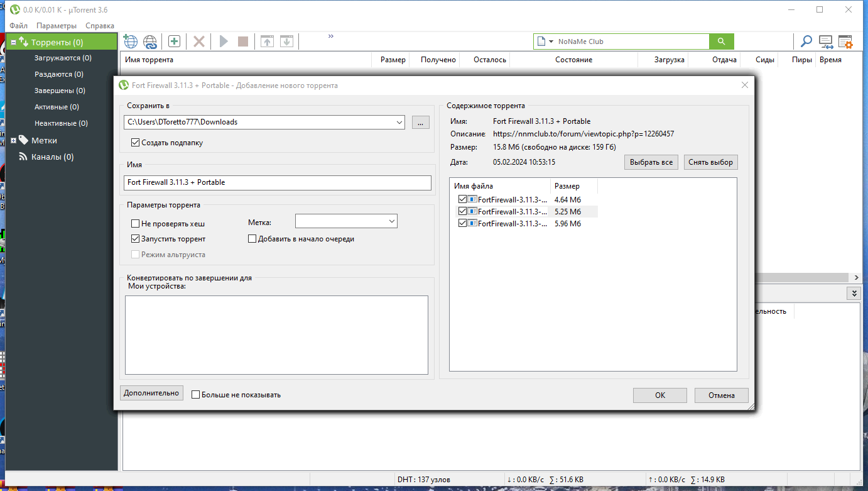
Task: Open the Параметры menu
Action: pyautogui.click(x=57, y=26)
